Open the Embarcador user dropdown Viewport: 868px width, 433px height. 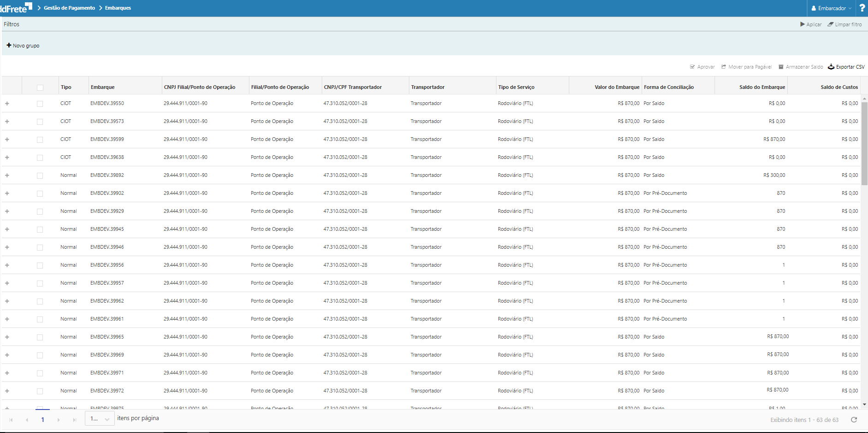(x=832, y=8)
